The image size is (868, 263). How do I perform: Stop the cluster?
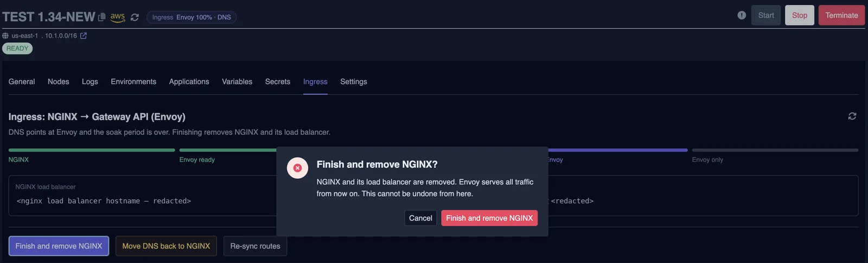(x=800, y=15)
